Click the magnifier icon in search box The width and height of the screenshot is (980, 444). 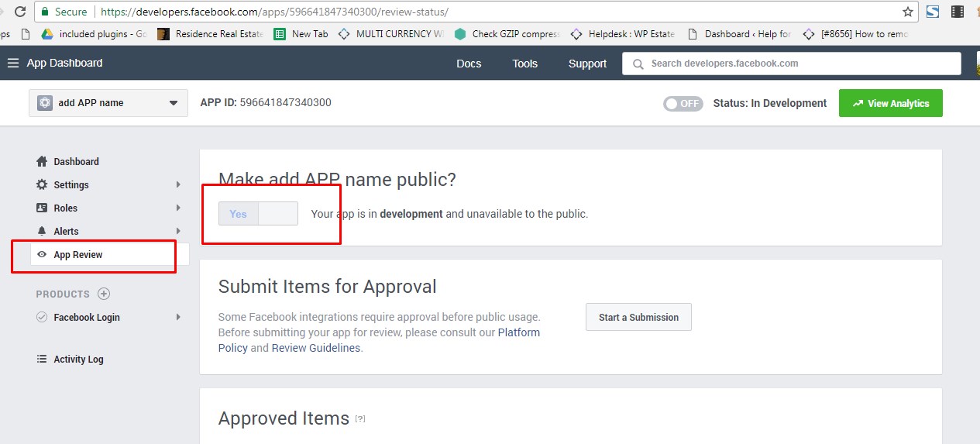(638, 64)
